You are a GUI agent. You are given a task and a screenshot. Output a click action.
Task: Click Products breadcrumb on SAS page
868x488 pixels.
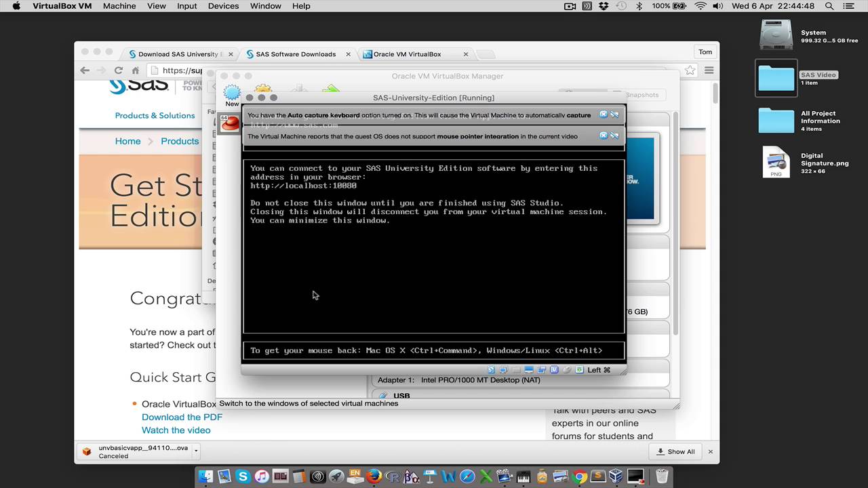[x=180, y=142]
